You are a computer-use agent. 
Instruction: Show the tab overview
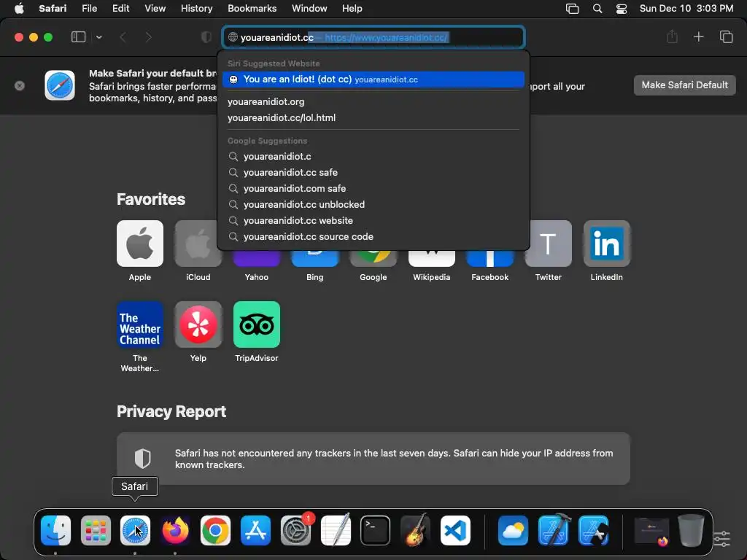pos(726,37)
